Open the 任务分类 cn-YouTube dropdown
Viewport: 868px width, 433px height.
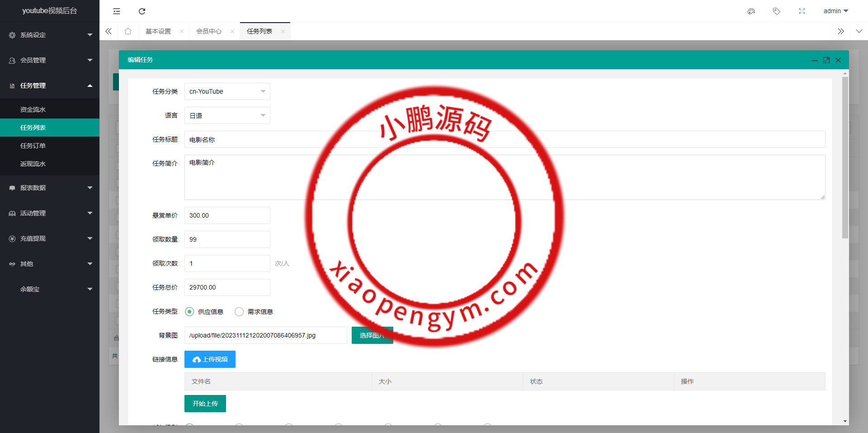(227, 91)
